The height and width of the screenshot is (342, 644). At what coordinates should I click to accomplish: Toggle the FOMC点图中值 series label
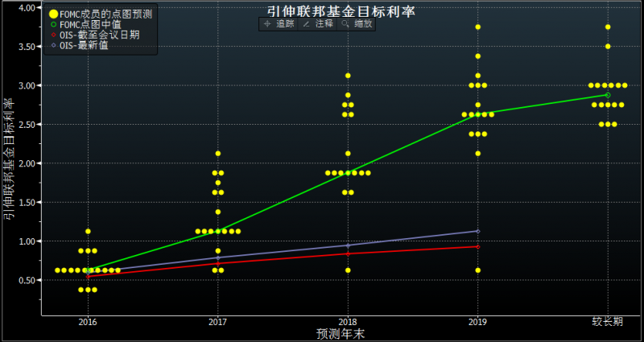[x=90, y=25]
